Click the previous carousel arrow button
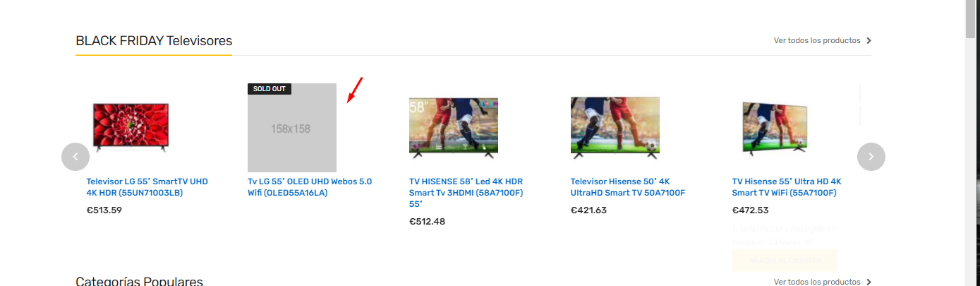The width and height of the screenshot is (980, 286). coord(75,157)
